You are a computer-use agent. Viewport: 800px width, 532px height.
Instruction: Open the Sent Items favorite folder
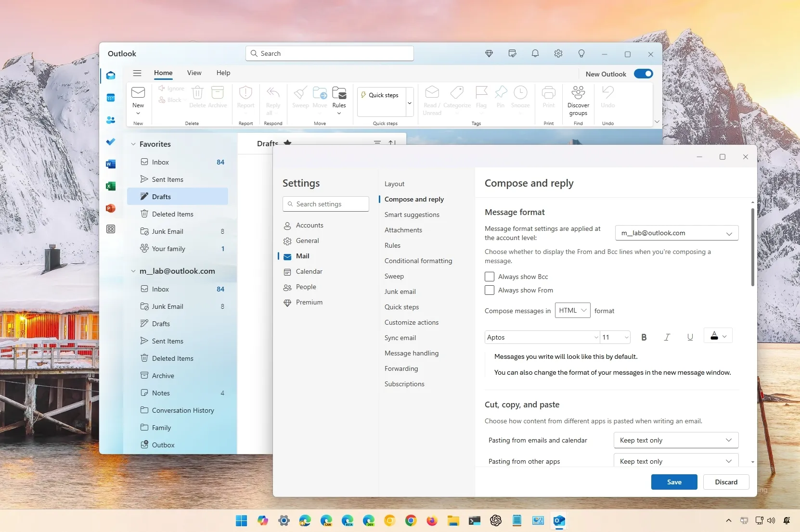(x=177, y=179)
